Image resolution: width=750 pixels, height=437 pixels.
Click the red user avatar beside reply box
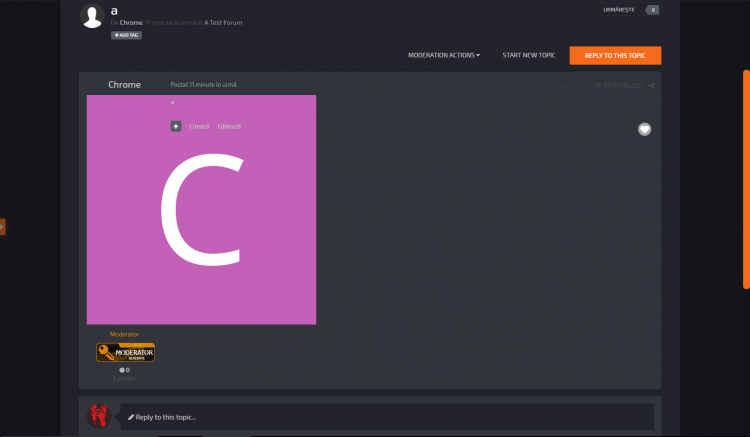[98, 416]
